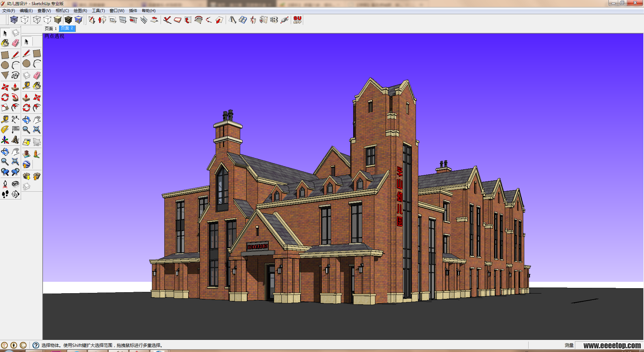Click the blue tiles plugin icon
The image size is (644, 352).
click(243, 20)
